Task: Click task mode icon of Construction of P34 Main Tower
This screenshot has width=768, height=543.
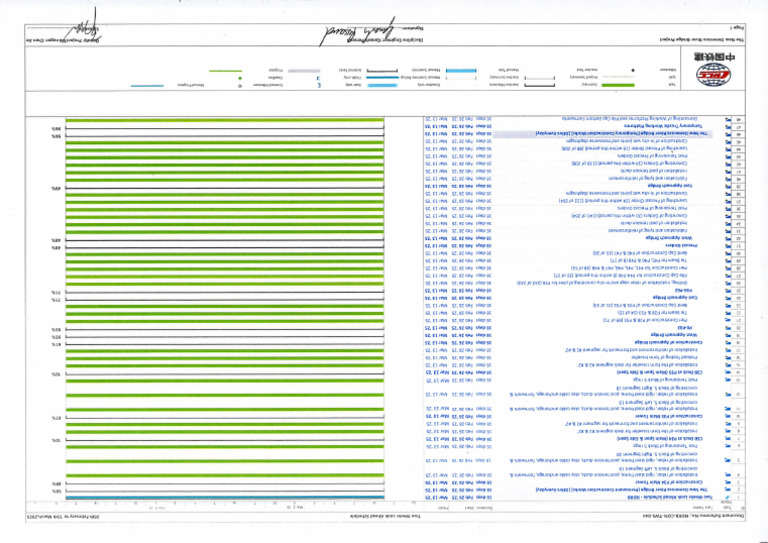Action: (727, 483)
